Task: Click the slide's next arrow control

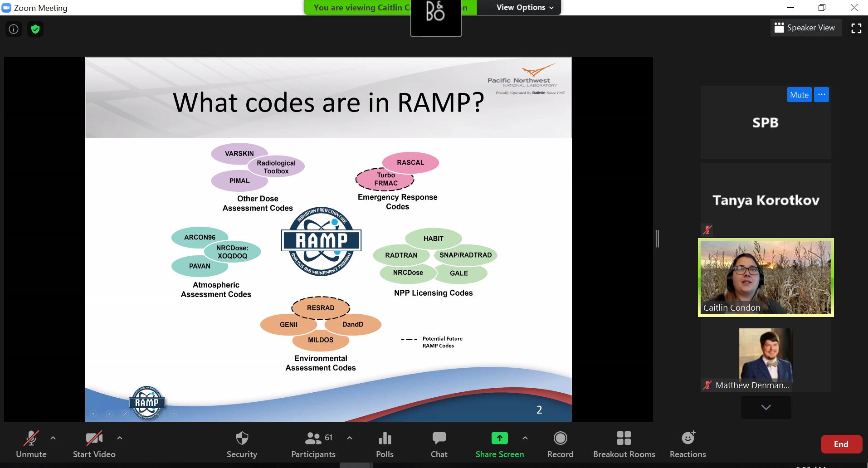Action: [x=109, y=414]
